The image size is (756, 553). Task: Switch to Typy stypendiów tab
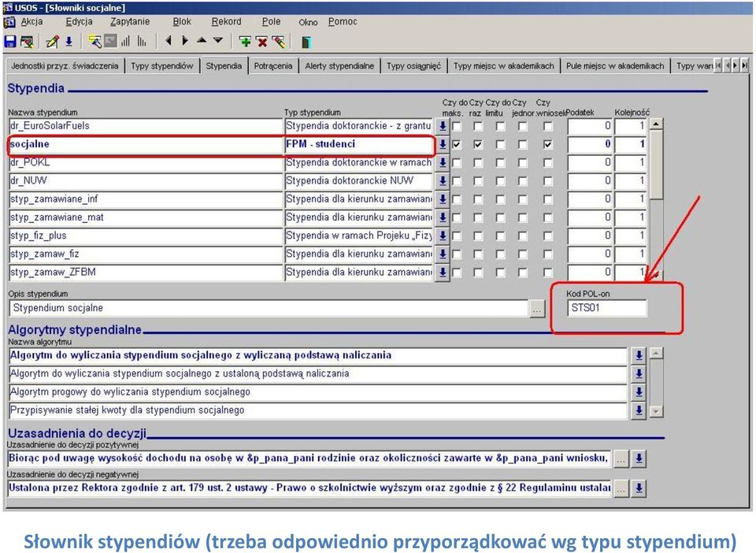pos(162,66)
